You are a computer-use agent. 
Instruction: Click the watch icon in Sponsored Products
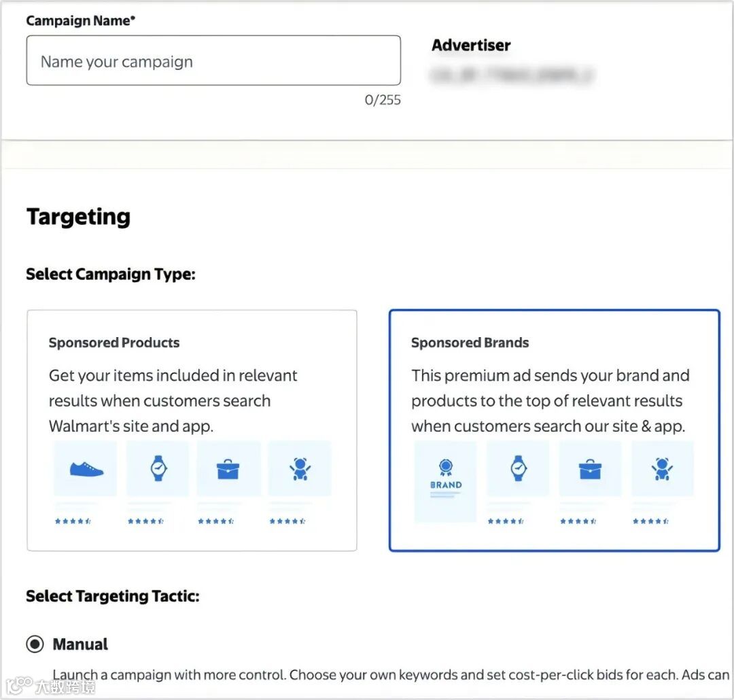(x=158, y=468)
